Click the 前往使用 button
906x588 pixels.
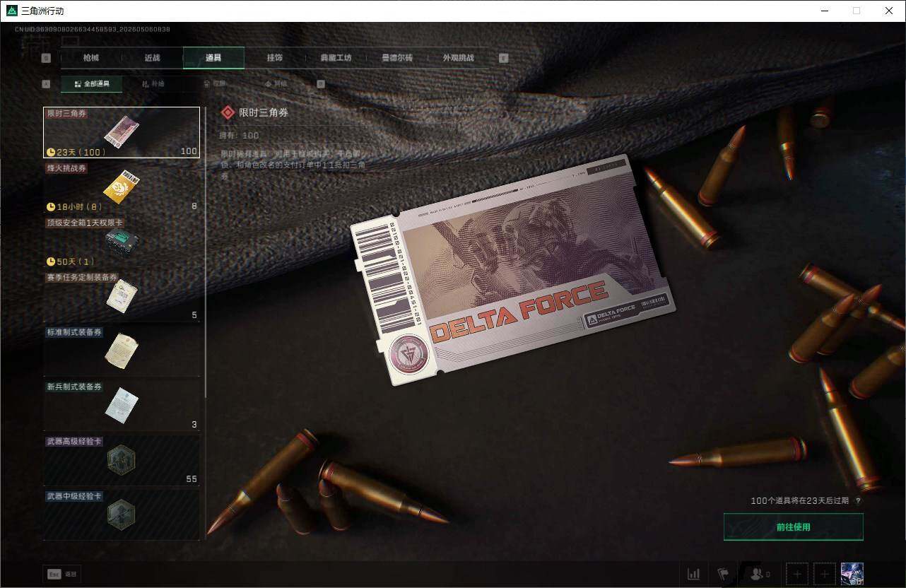tap(794, 527)
